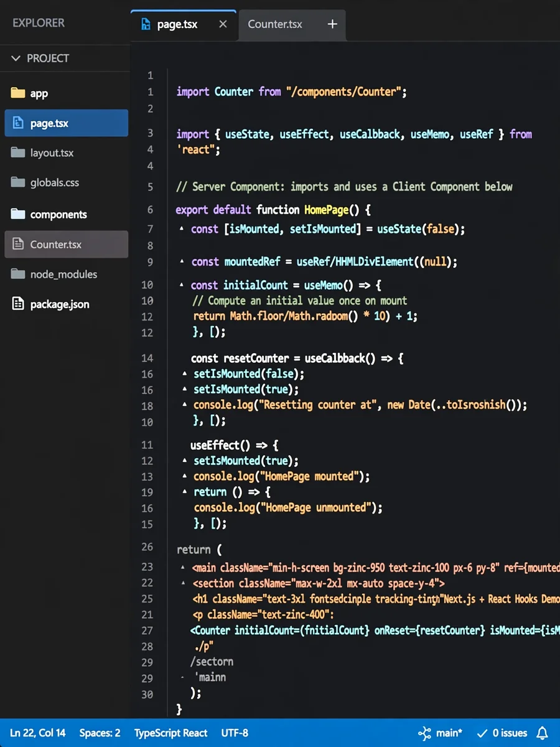This screenshot has width=560, height=747.
Task: Click the git branch icon in status bar
Action: (424, 733)
